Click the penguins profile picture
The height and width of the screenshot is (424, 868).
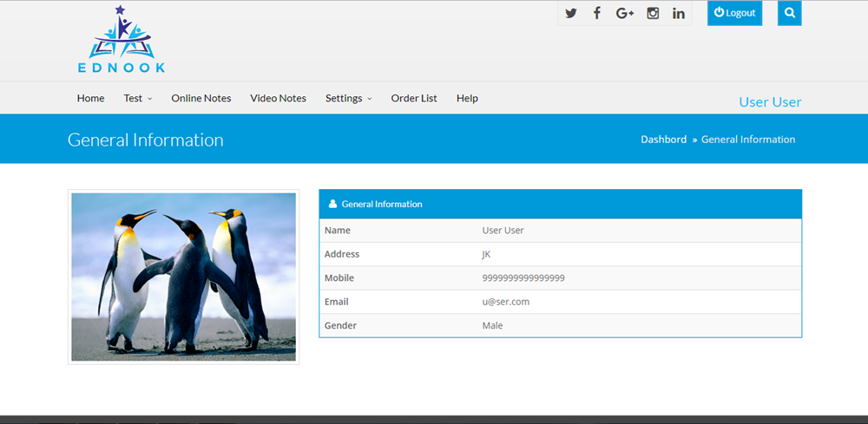coord(183,277)
